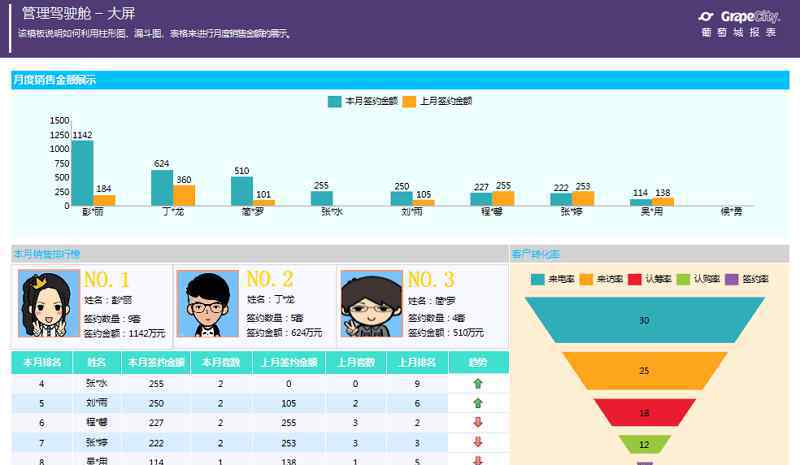800x465 pixels.
Task: Click the green up arrow for 刘*雨
Action: click(477, 403)
